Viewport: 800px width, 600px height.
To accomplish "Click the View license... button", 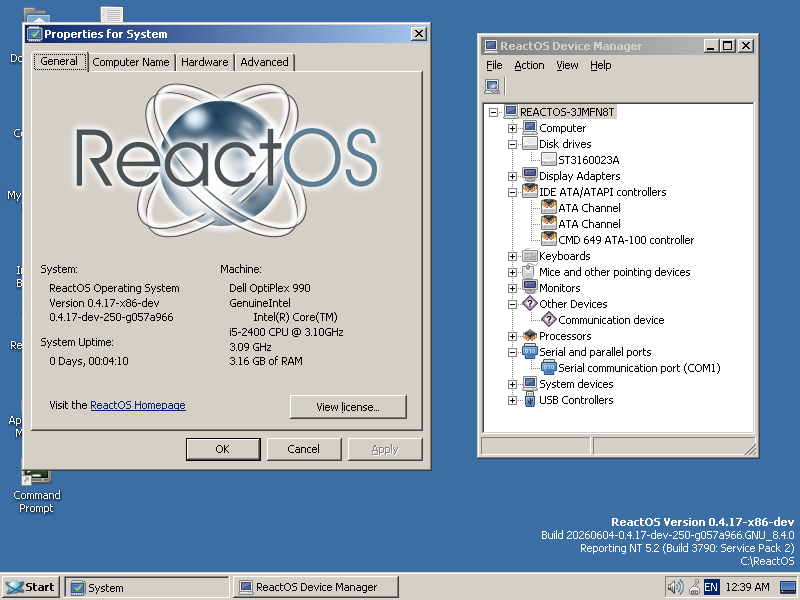I will coord(348,407).
